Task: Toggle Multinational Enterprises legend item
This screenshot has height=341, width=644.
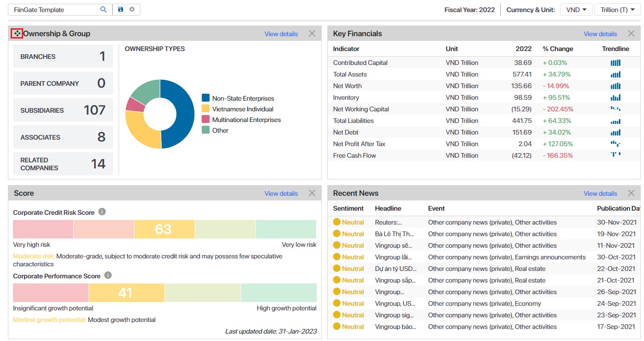Action: point(246,120)
